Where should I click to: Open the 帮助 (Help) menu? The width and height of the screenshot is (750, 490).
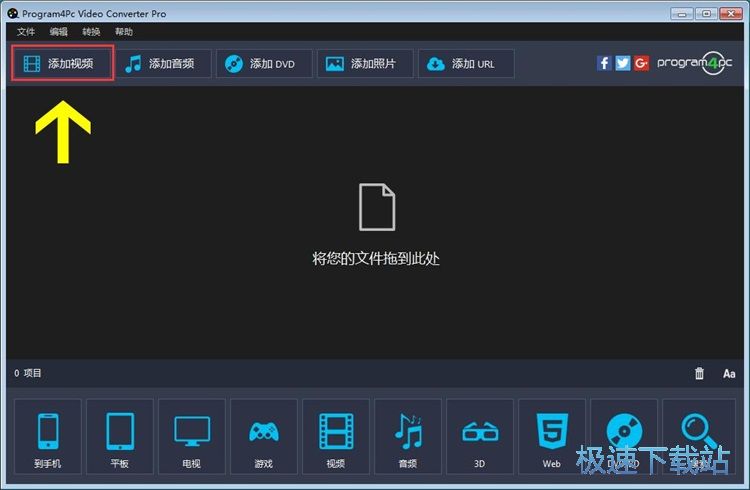tap(123, 32)
